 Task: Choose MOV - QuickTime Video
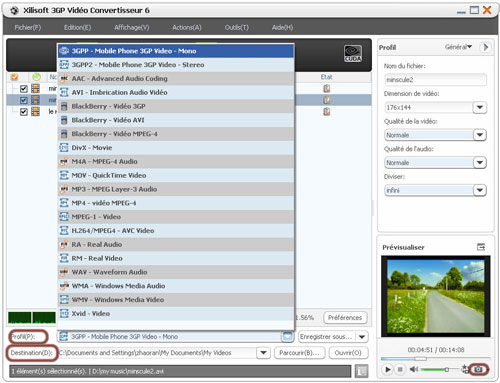click(x=176, y=175)
